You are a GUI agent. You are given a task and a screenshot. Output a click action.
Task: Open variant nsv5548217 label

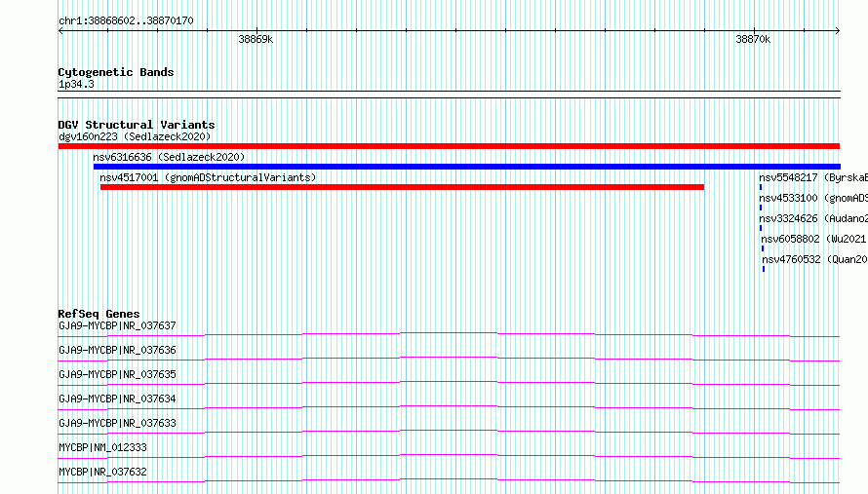coord(813,177)
